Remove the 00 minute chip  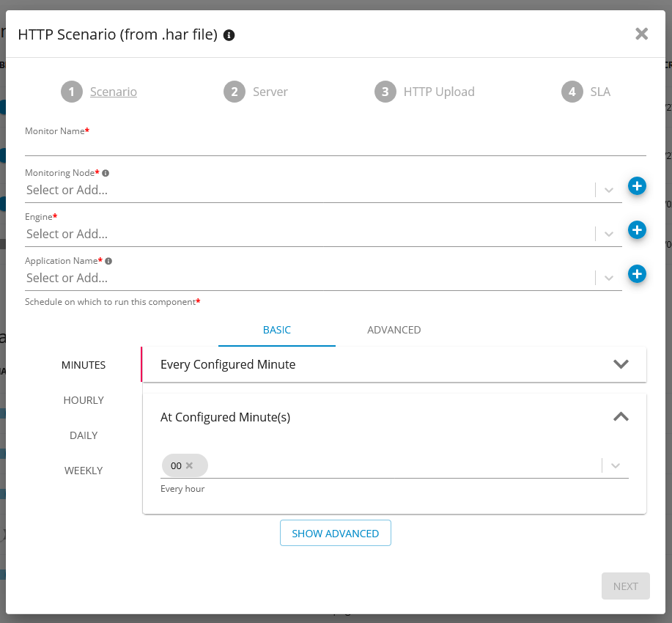[x=189, y=465]
